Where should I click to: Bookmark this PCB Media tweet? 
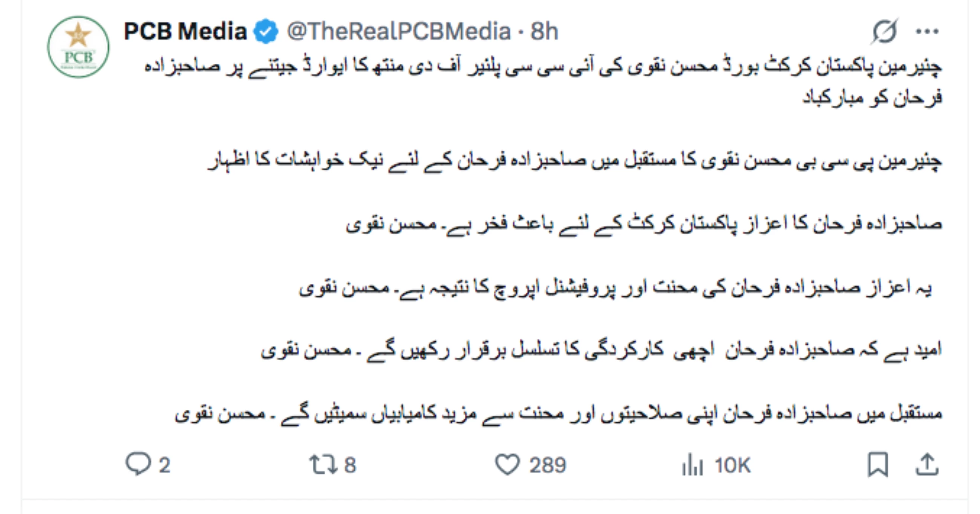point(877,465)
